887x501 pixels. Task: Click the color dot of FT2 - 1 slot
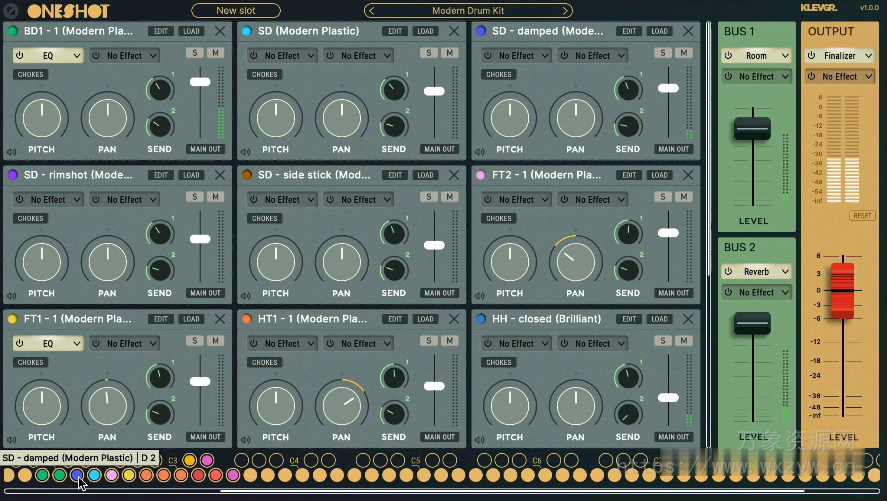[481, 175]
